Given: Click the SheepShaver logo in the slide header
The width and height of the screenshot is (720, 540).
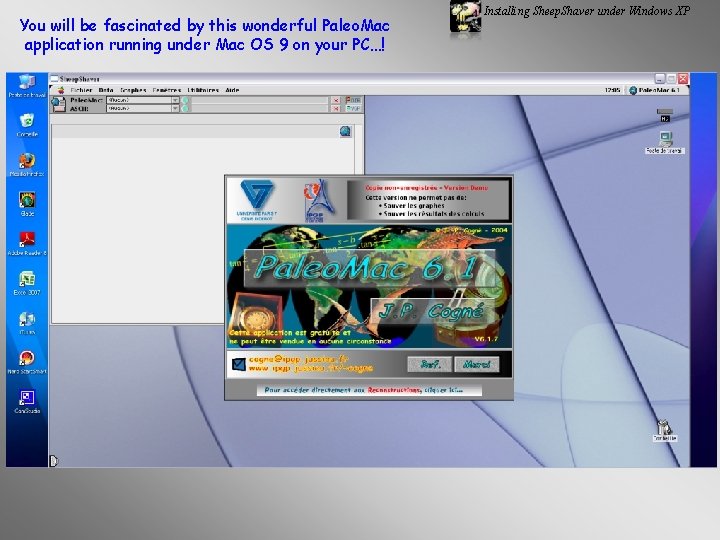Looking at the screenshot, I should 465,17.
